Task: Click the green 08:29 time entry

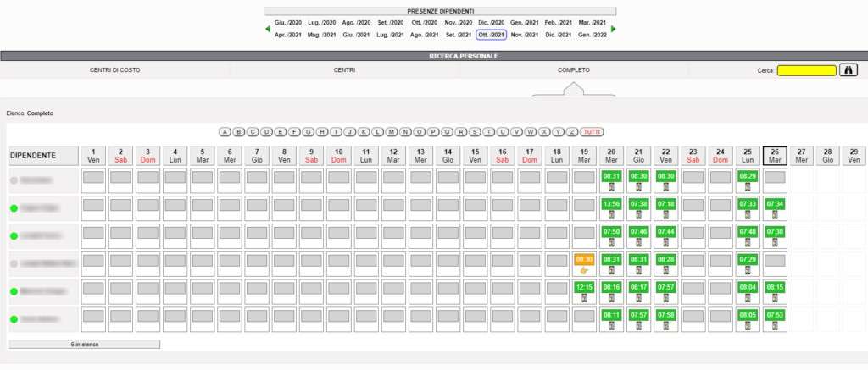Action: 748,176
